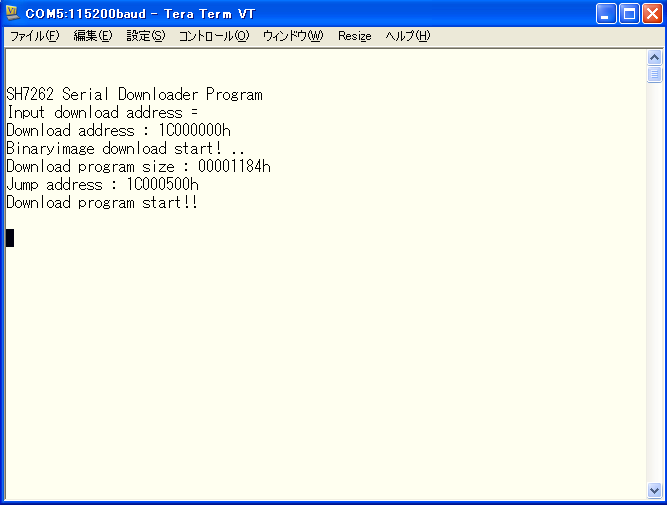The width and height of the screenshot is (667, 505).
Task: Click the scrollbar down arrow
Action: click(654, 490)
